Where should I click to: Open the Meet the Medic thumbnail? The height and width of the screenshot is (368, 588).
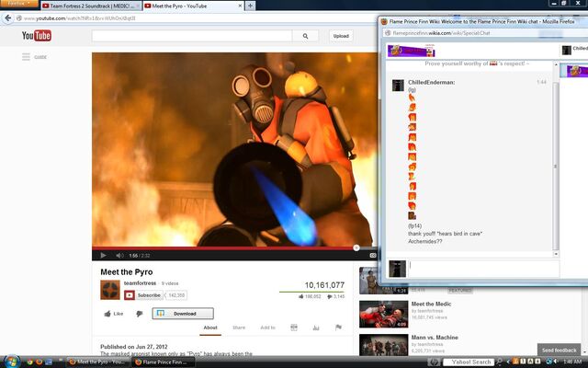[x=384, y=315]
